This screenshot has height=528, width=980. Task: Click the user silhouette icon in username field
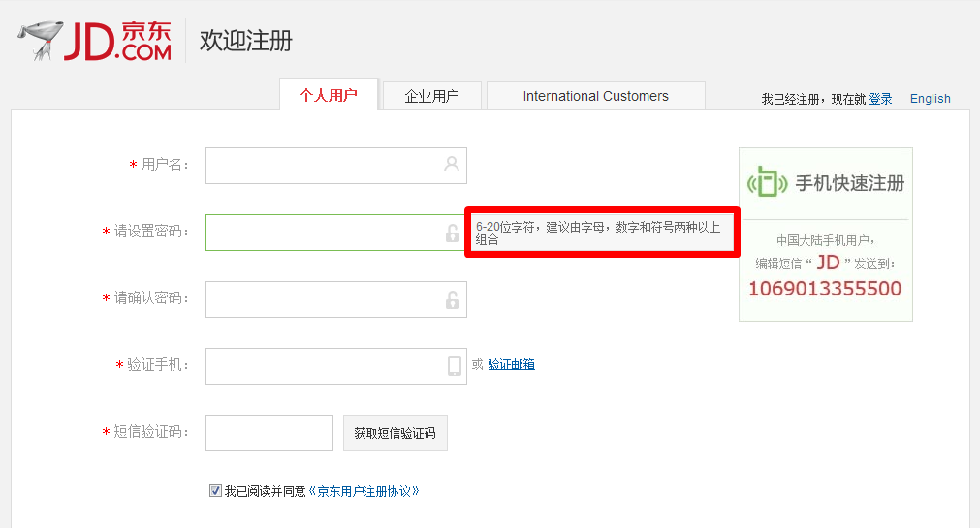(452, 165)
